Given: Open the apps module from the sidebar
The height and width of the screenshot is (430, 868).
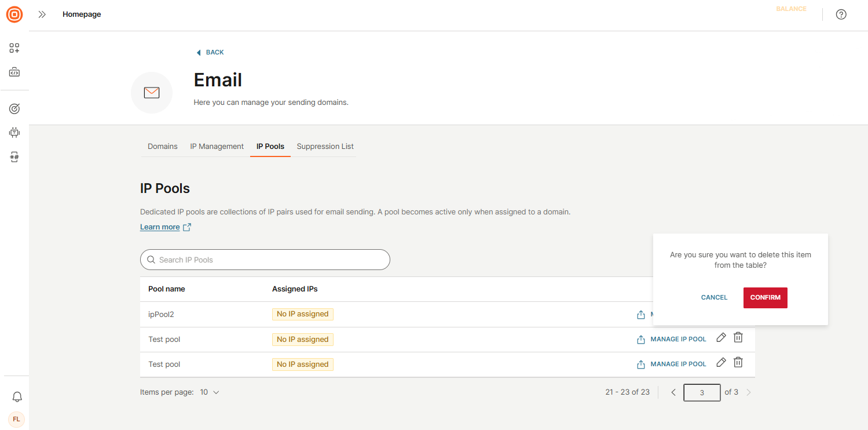Looking at the screenshot, I should (14, 48).
